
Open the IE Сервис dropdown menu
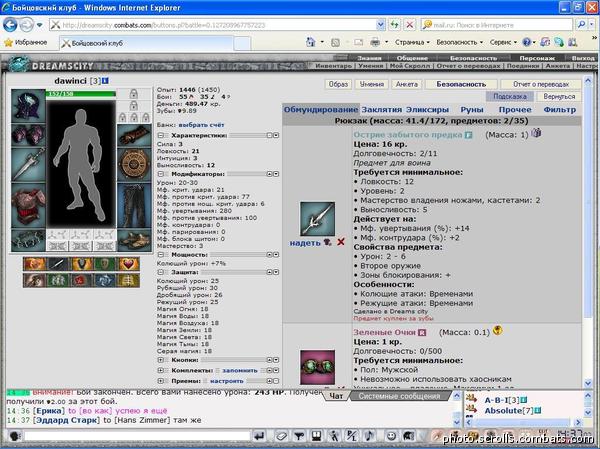503,42
